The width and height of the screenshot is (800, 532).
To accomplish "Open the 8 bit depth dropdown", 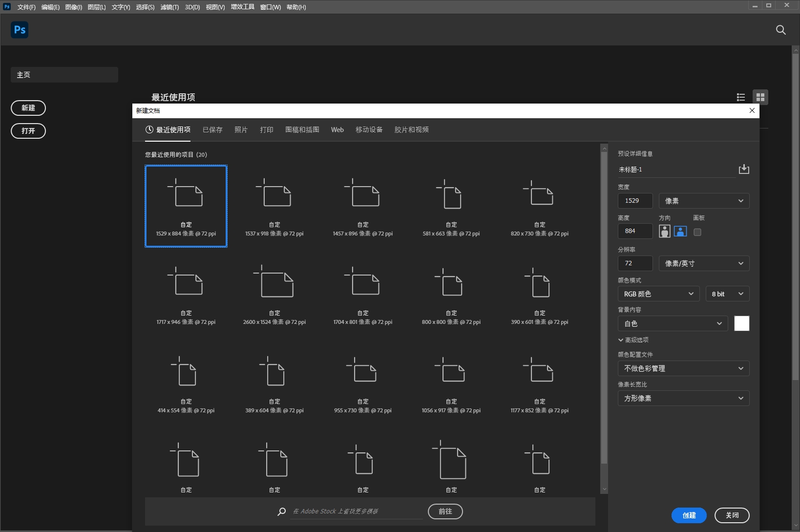I will click(x=727, y=294).
